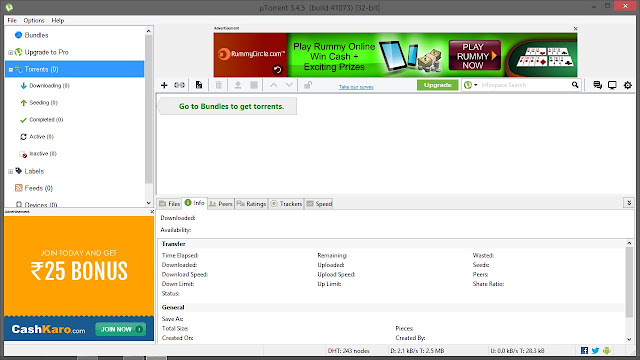Click the Android icon in status bar
This screenshot has height=360, width=640.
607,351
